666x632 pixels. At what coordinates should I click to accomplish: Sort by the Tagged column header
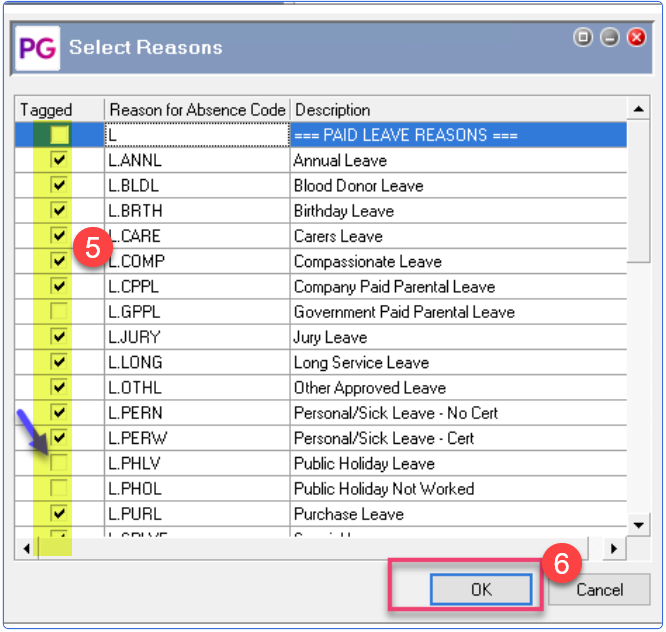pos(46,110)
